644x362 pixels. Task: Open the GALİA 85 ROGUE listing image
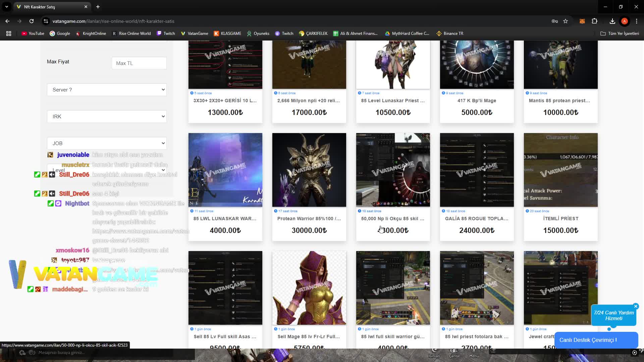pyautogui.click(x=477, y=170)
